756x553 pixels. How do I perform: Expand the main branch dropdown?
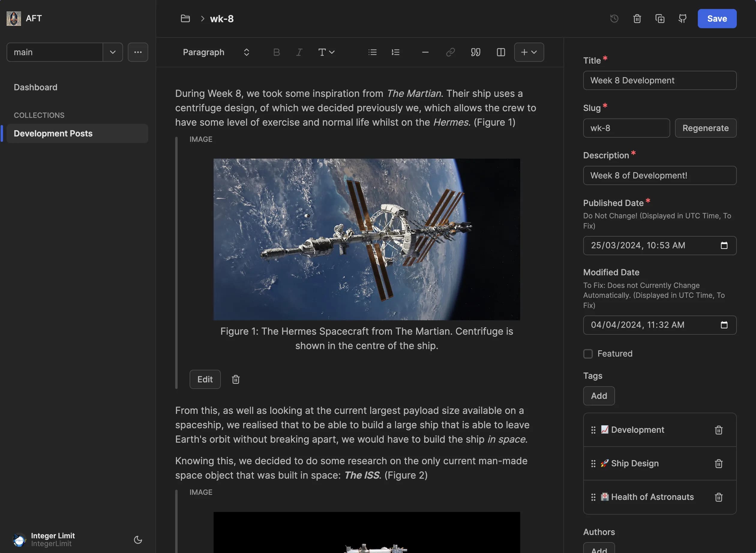pos(112,52)
